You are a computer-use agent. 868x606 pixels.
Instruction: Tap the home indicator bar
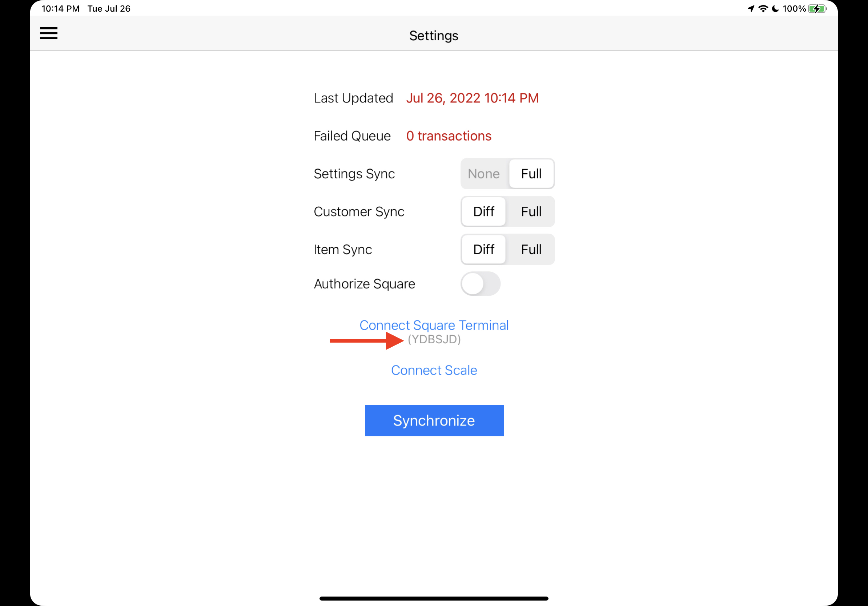434,598
